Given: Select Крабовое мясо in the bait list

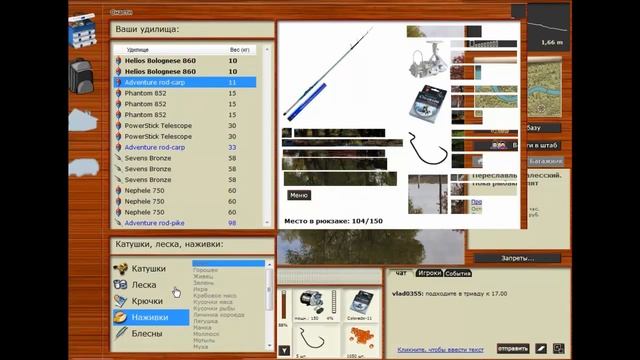Looking at the screenshot, I should tap(215, 296).
